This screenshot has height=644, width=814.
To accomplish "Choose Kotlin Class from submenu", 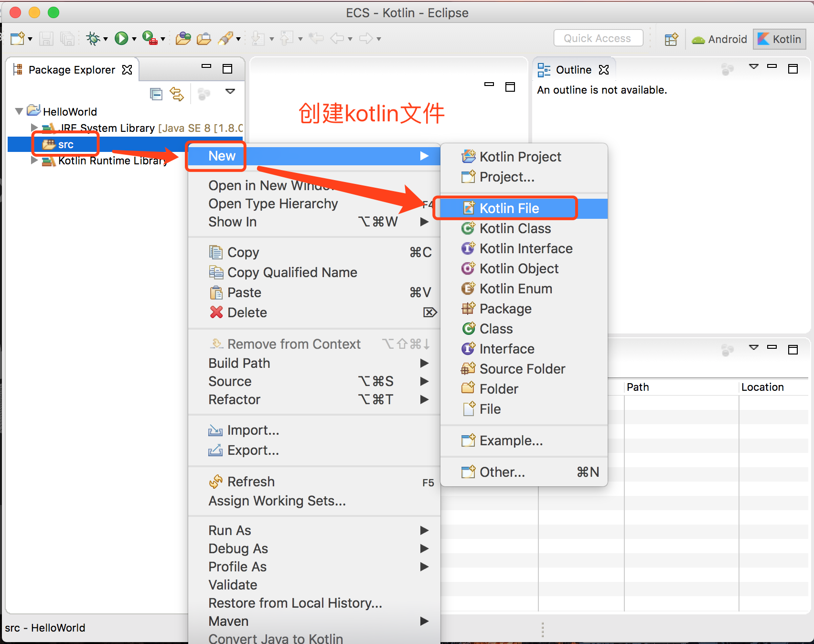I will 524,228.
